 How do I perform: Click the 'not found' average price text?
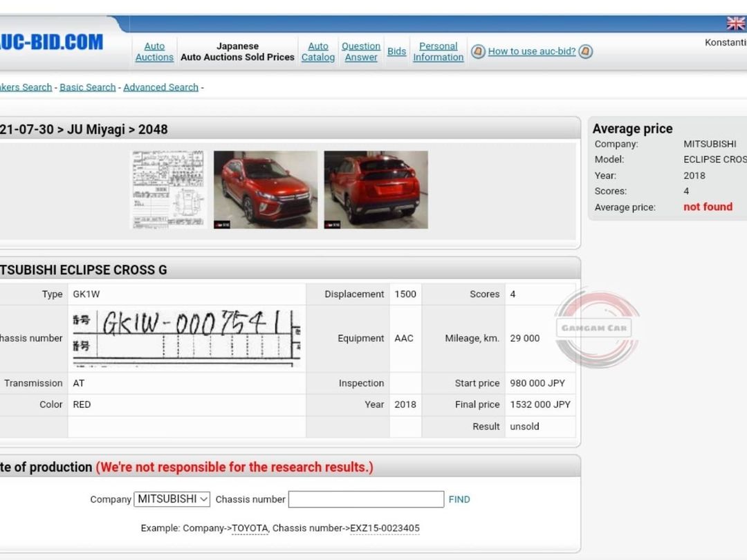tap(708, 207)
